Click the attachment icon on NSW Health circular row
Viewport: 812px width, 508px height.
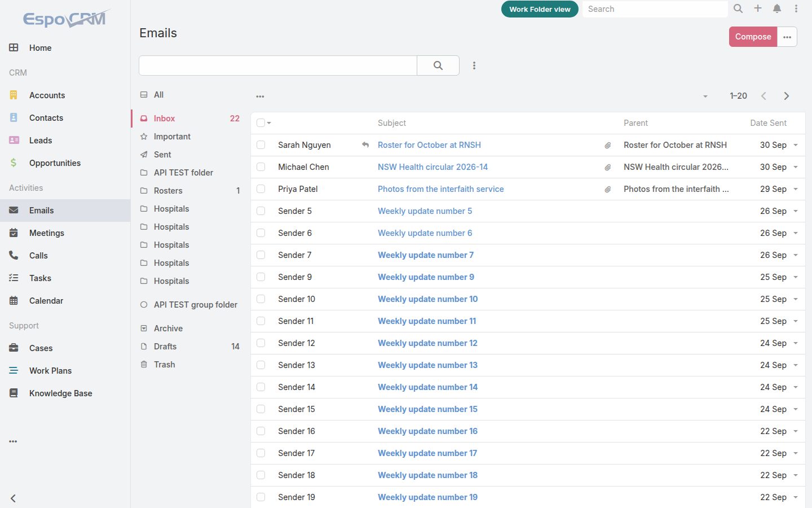tap(608, 167)
